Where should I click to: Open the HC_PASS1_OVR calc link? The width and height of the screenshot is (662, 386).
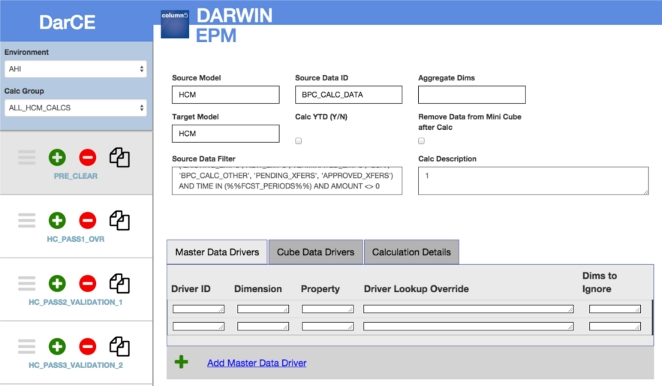coord(76,239)
